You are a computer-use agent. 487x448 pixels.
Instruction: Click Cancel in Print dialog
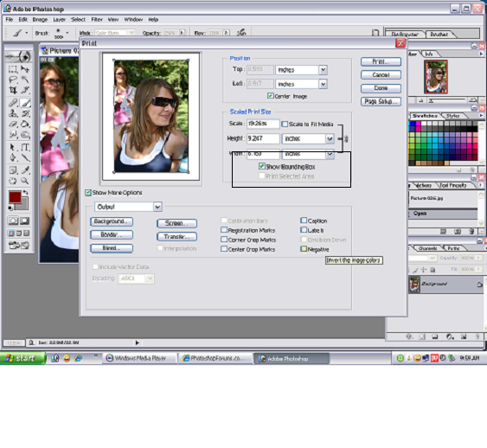coord(381,75)
